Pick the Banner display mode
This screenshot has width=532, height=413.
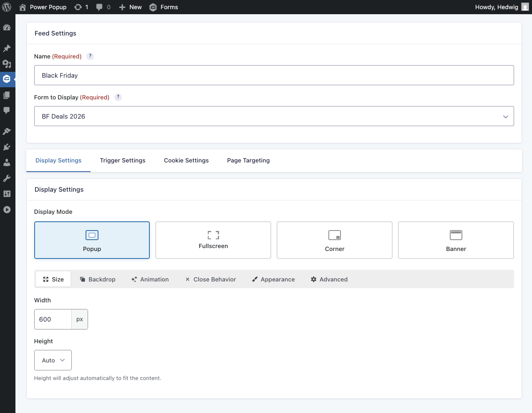[456, 240]
